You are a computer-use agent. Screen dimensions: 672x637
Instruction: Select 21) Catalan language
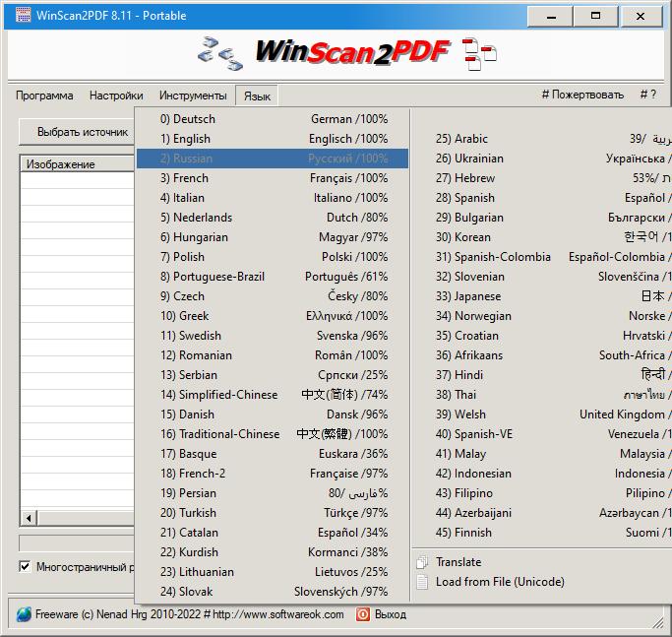[273, 533]
